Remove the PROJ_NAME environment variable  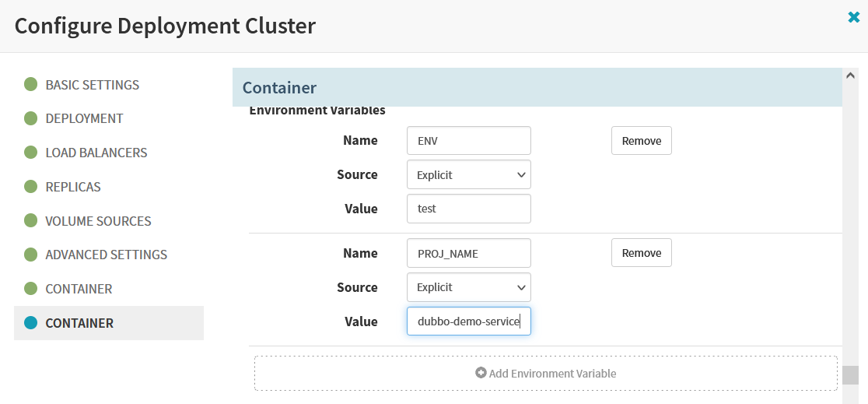642,253
